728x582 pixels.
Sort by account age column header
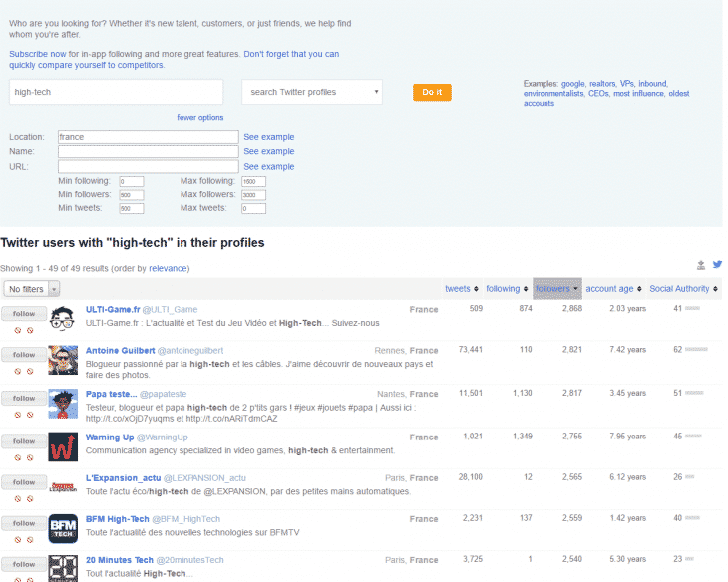coord(612,289)
